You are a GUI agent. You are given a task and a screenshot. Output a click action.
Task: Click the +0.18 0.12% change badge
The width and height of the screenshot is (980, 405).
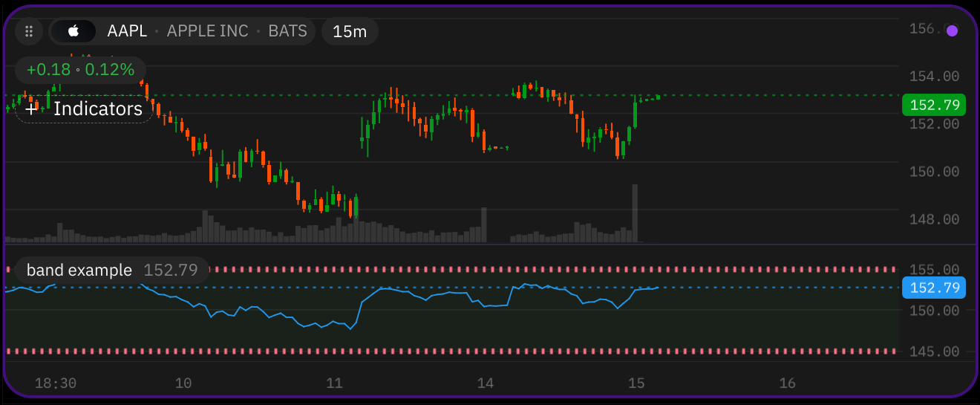[x=80, y=70]
